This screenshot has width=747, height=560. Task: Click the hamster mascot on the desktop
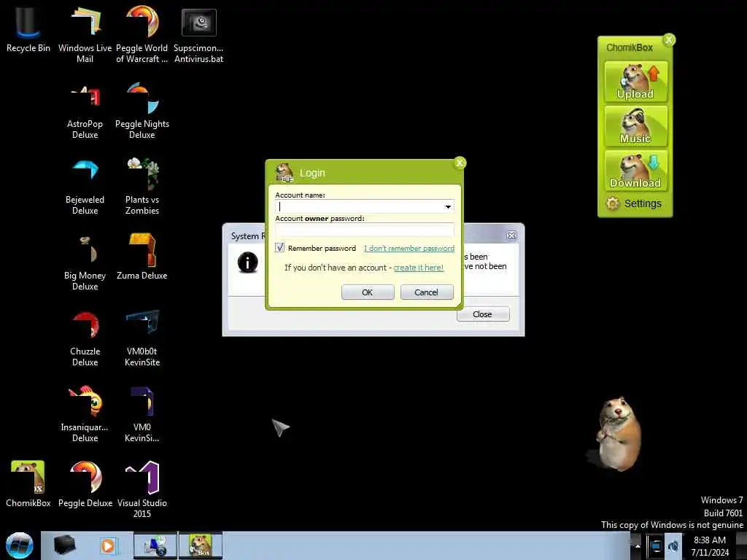(x=617, y=435)
